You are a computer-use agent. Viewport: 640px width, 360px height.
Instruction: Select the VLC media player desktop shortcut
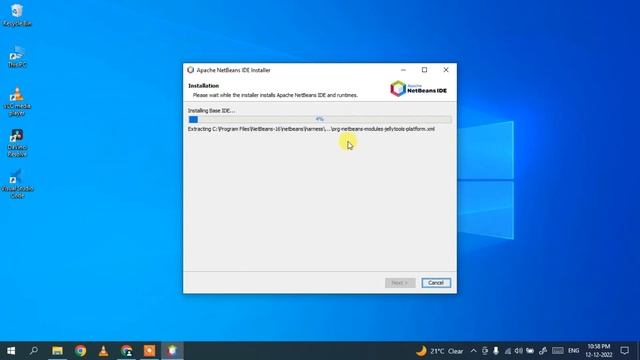pyautogui.click(x=17, y=102)
